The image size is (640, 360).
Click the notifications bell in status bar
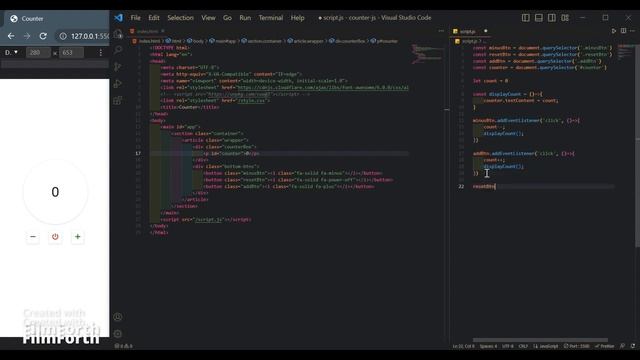tap(633, 346)
